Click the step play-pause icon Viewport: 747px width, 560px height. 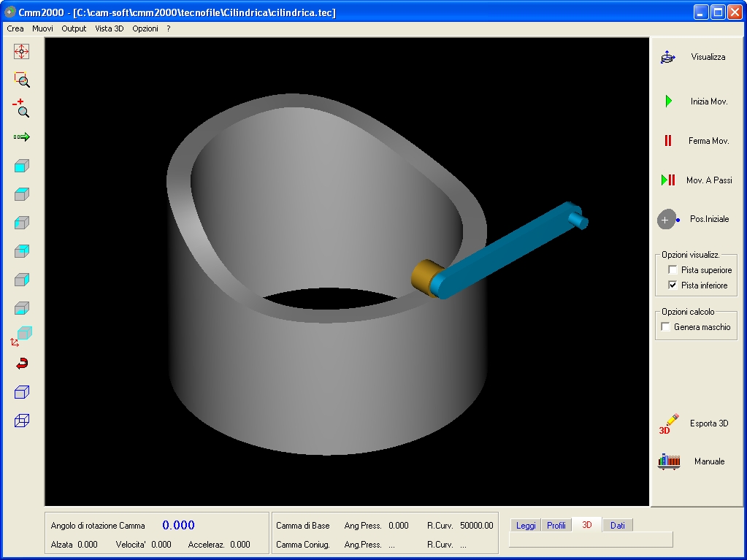tap(668, 180)
